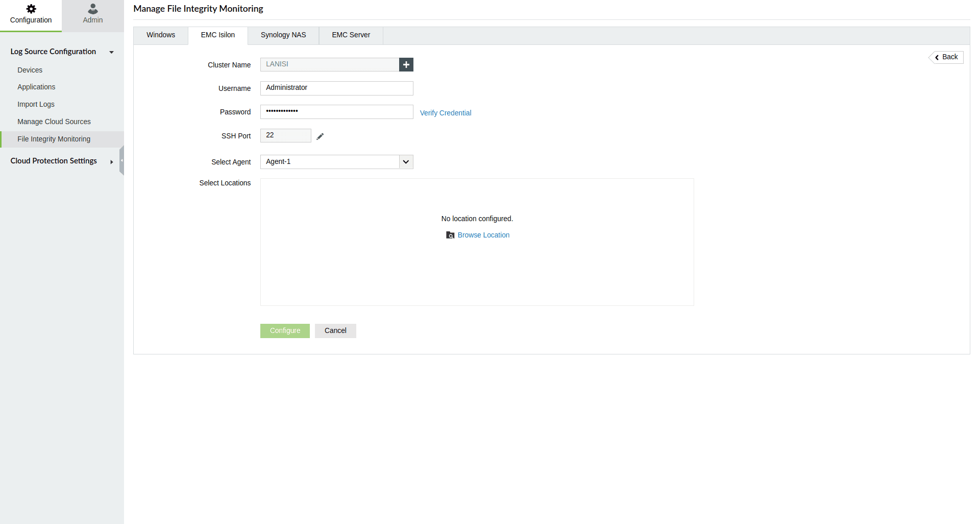
Task: Click the back arrow icon on the Back button
Action: click(x=938, y=57)
